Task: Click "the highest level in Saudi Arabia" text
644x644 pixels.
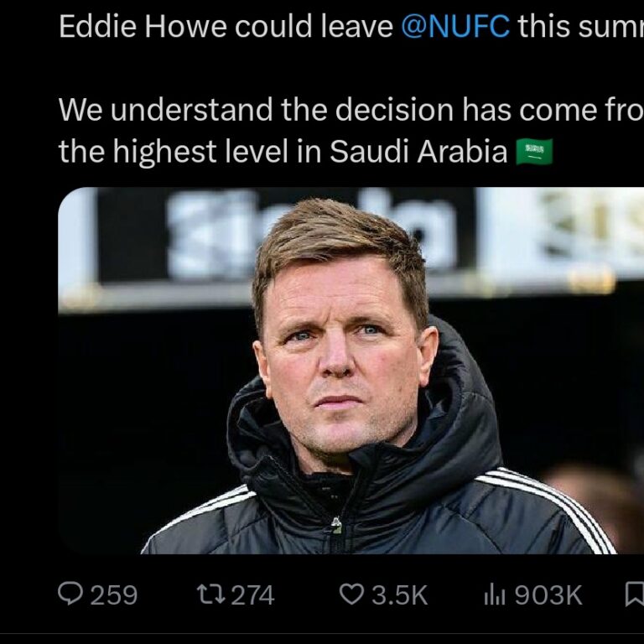Action: (283, 152)
